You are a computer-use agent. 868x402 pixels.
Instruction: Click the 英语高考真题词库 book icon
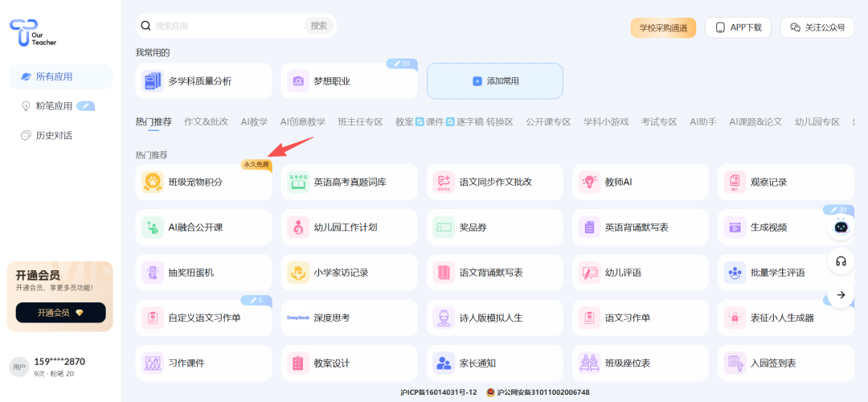click(x=298, y=183)
